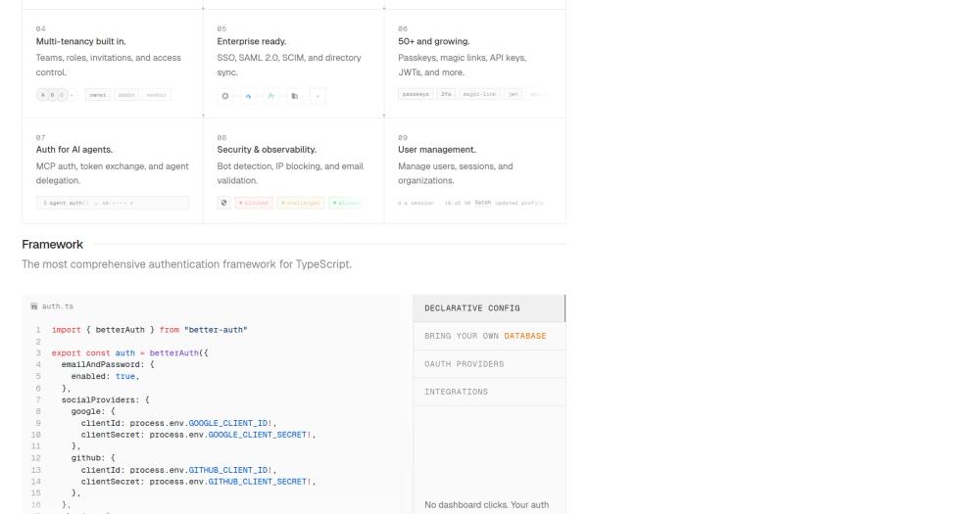Click first provider icon in Enterprise card

[225, 96]
